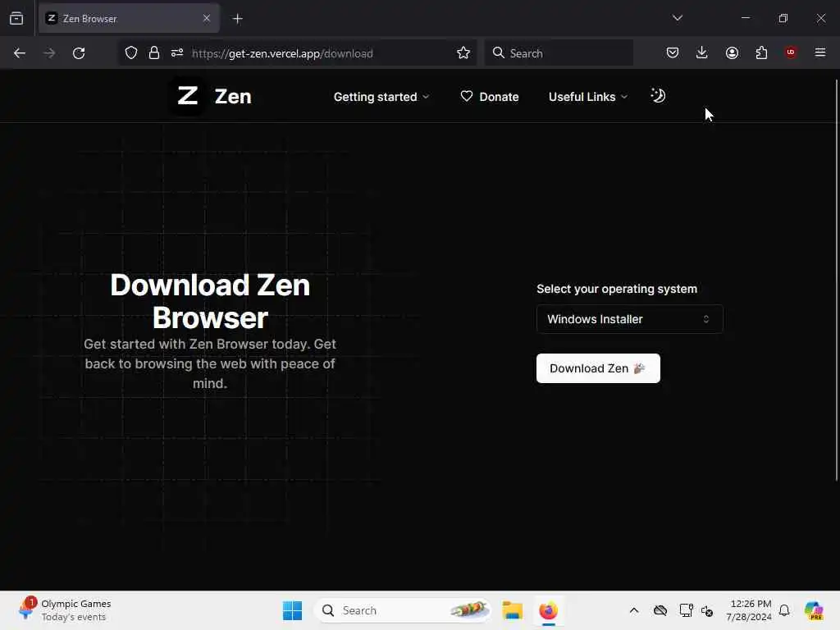Click the Zen logo icon
Image resolution: width=840 pixels, height=630 pixels.
click(188, 97)
